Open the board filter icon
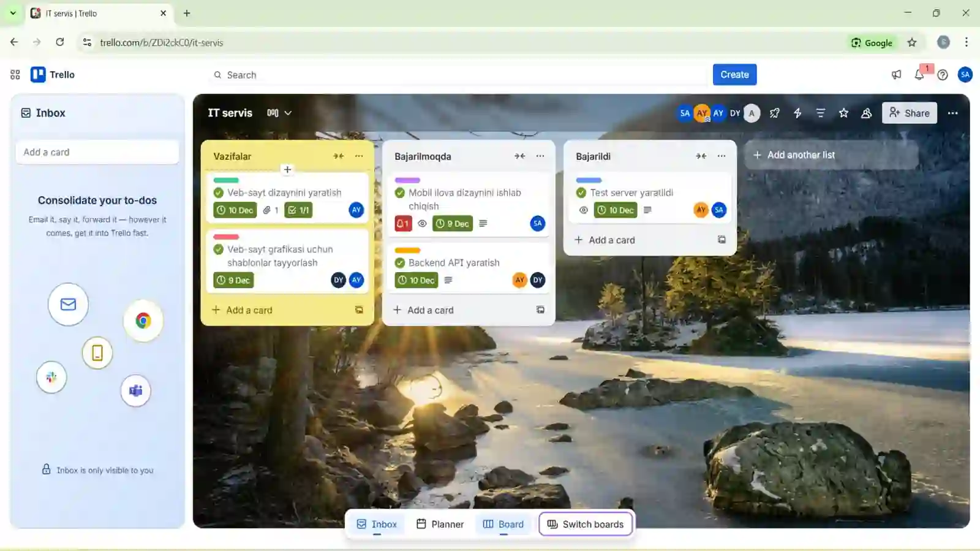The height and width of the screenshot is (551, 980). click(821, 113)
